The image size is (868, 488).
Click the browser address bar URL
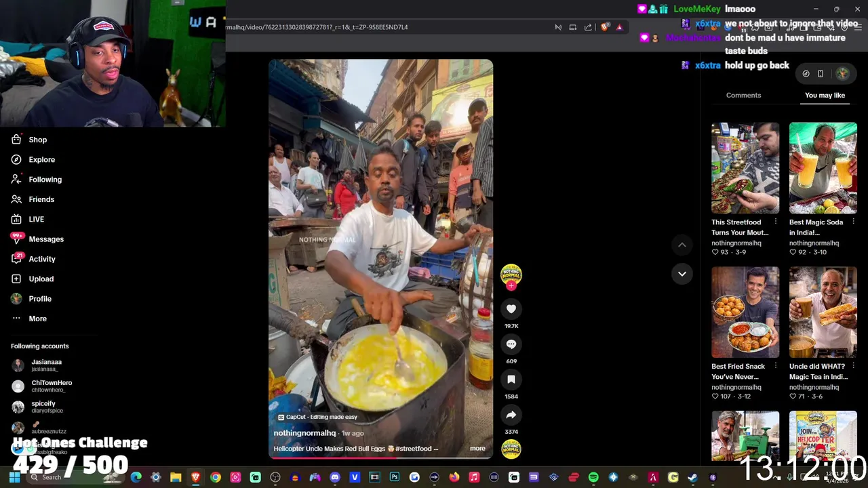(317, 27)
